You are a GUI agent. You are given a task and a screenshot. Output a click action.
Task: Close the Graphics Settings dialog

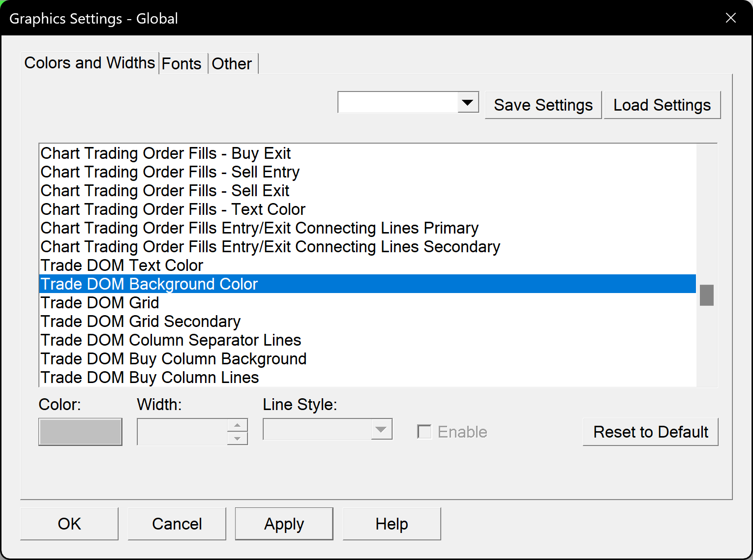730,18
